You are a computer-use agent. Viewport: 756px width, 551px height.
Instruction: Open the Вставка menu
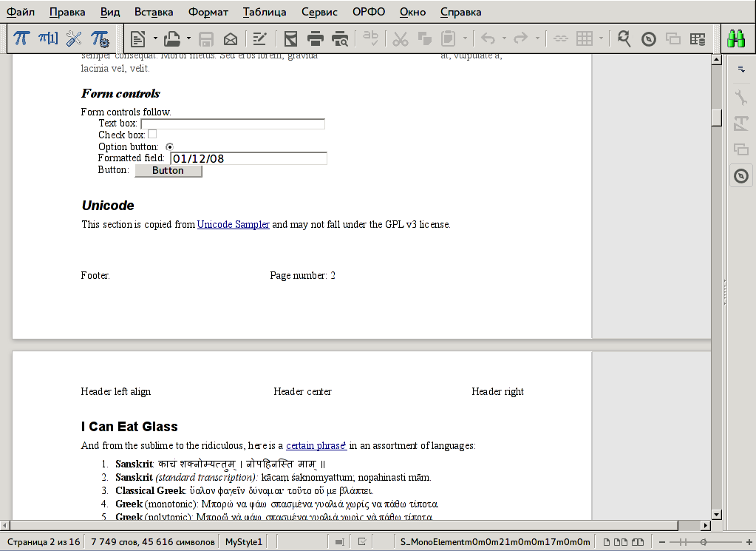pos(153,12)
